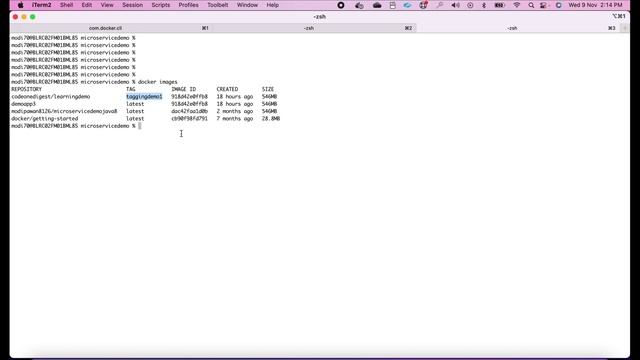
Task: Open the menu bar icon with red badge
Action: point(423,5)
